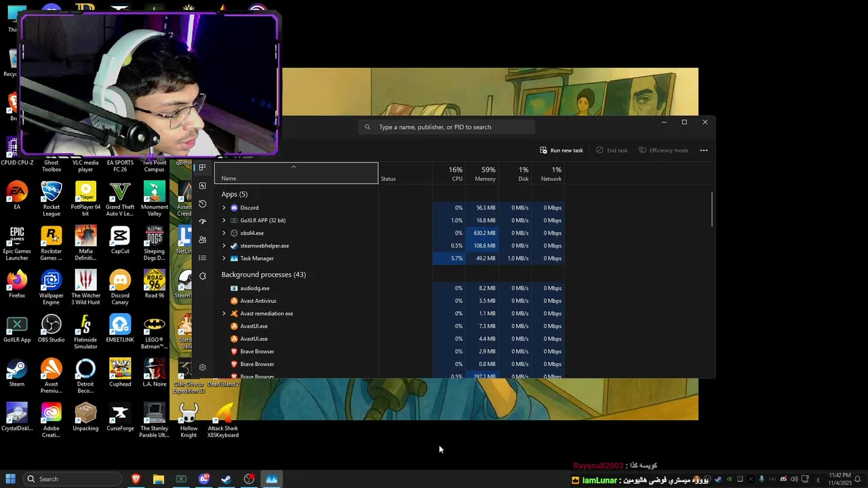868x488 pixels.
Task: Open Steam from the taskbar
Action: tap(226, 479)
